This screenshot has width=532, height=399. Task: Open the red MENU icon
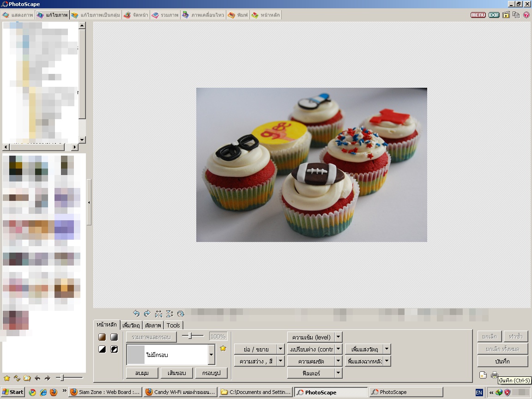tap(478, 15)
